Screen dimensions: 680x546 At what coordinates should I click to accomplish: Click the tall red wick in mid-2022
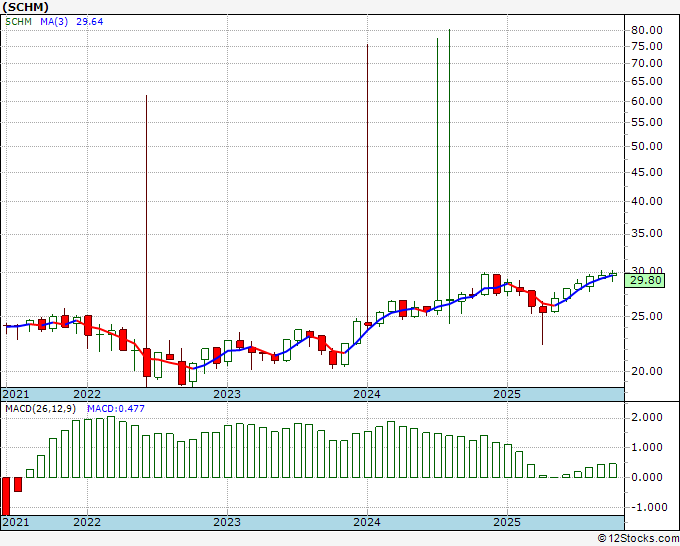147,221
